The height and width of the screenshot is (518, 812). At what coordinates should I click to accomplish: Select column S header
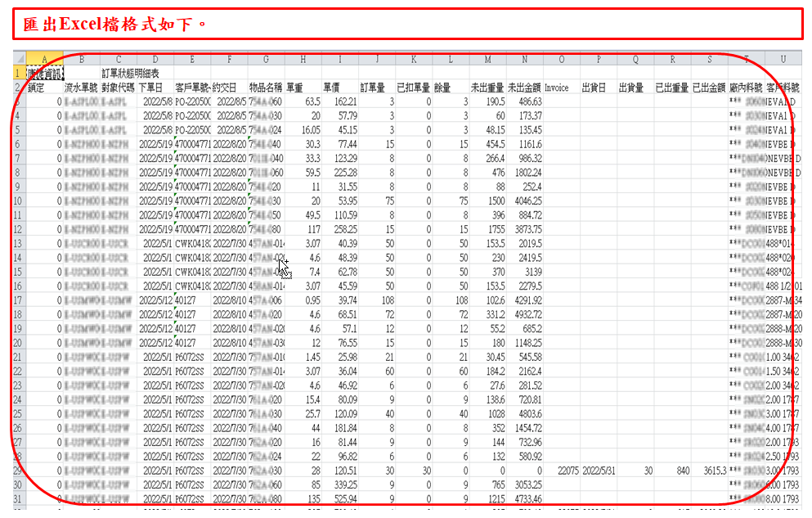pos(708,60)
